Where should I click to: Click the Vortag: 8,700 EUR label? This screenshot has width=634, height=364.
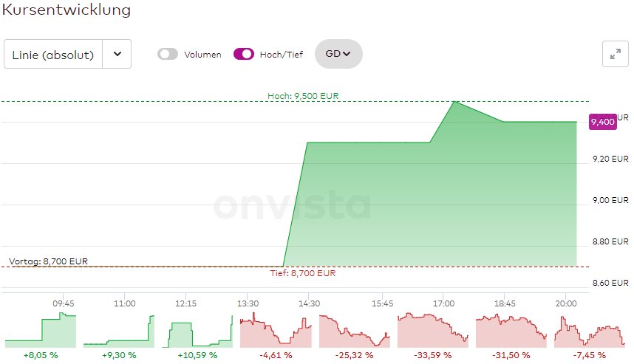[48, 261]
